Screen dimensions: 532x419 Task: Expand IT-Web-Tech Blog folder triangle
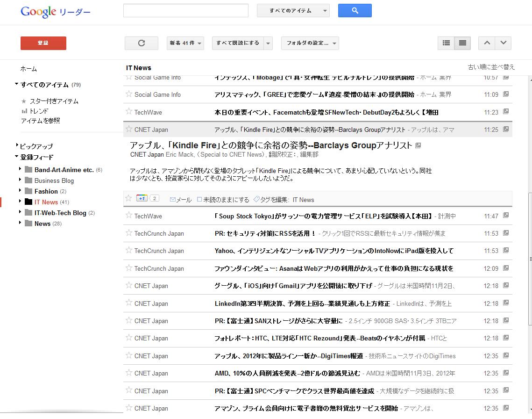[x=20, y=212]
